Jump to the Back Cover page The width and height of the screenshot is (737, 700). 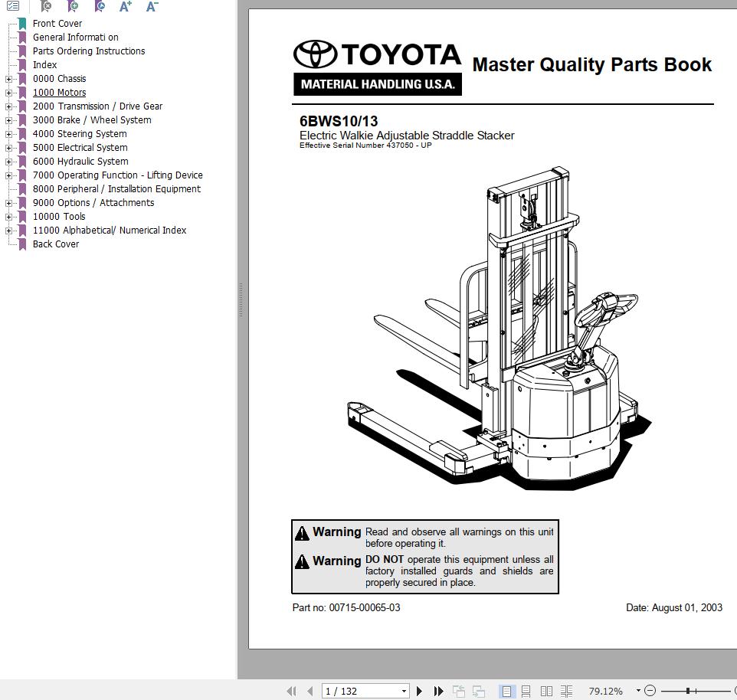pyautogui.click(x=57, y=244)
